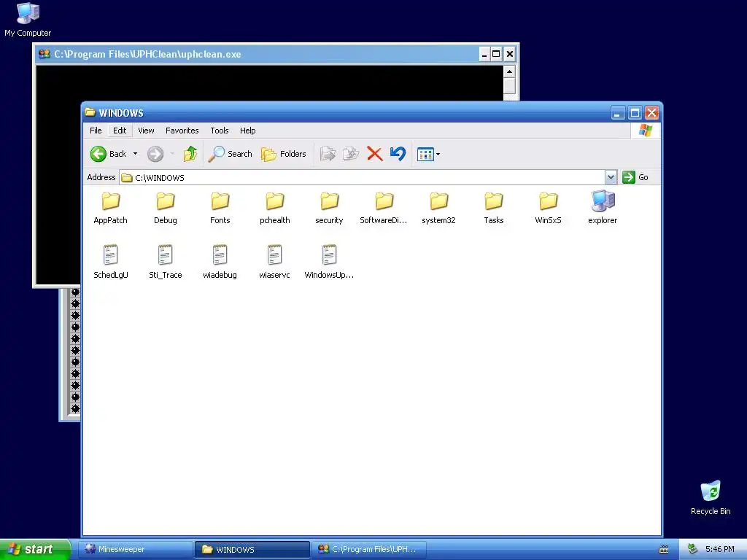Open the Recycle Bin desktop icon
The height and width of the screenshot is (560, 747).
711,497
